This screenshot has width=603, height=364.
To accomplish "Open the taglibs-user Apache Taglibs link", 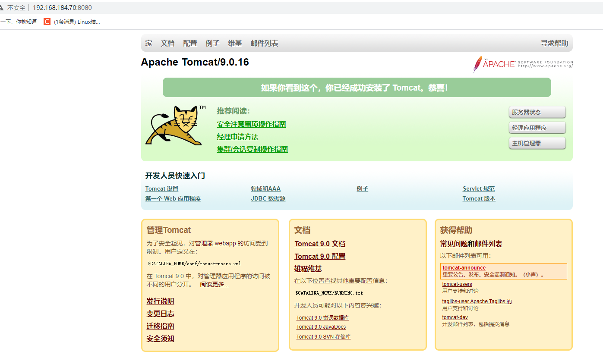I will click(x=477, y=301).
